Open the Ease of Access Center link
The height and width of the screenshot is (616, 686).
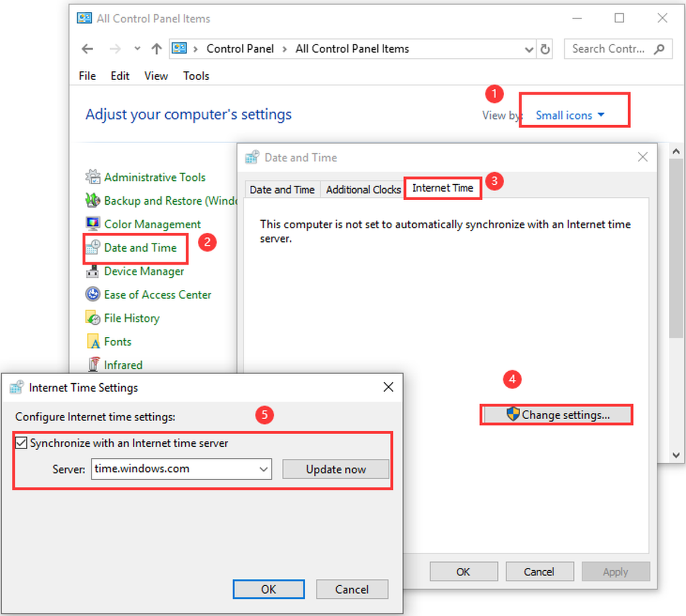(x=158, y=295)
